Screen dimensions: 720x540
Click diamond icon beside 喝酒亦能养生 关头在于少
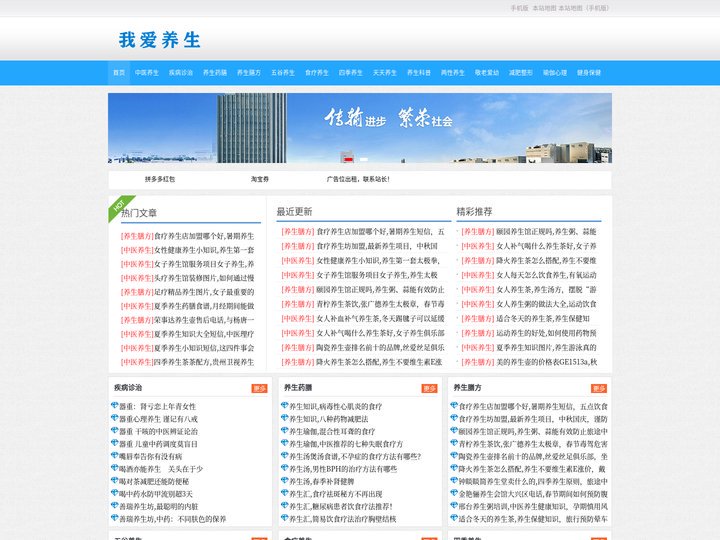(115, 468)
